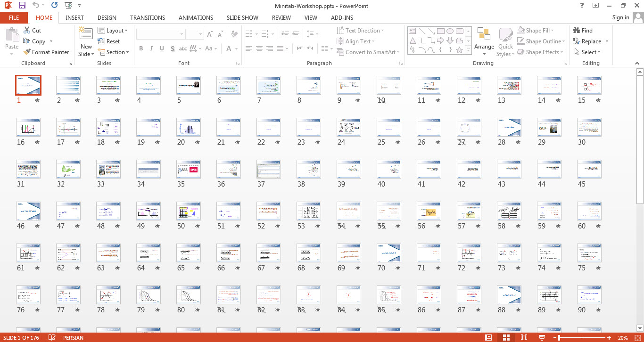Start slideshow from beginning icon in title bar
Screen dimensions: 644x342
[x=68, y=6]
